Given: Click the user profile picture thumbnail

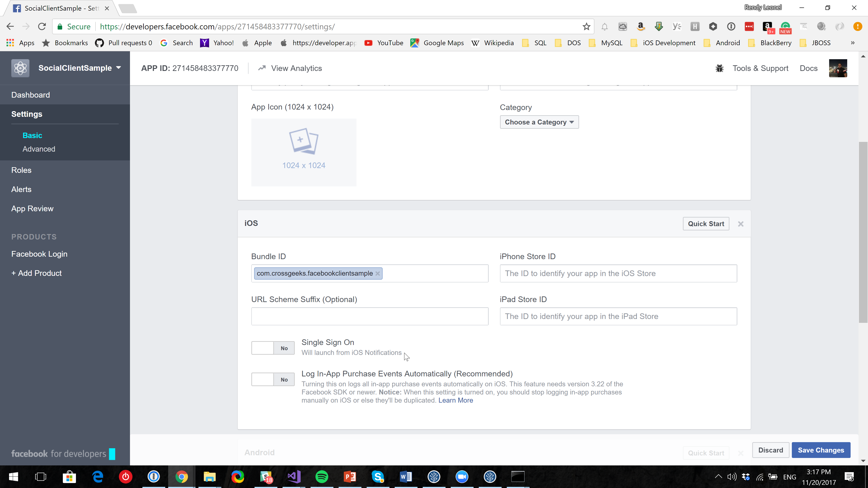Looking at the screenshot, I should [x=838, y=68].
